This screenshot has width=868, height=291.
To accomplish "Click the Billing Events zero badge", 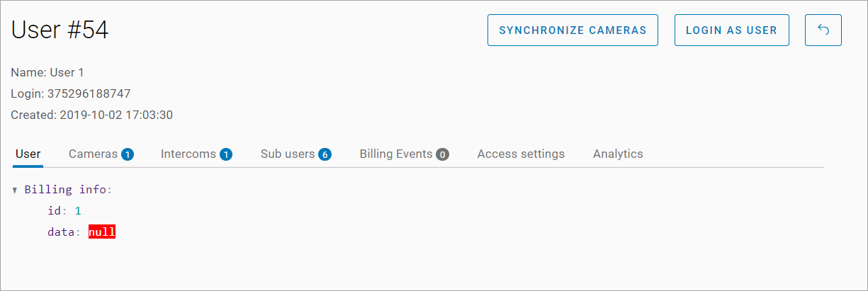I will pyautogui.click(x=442, y=154).
